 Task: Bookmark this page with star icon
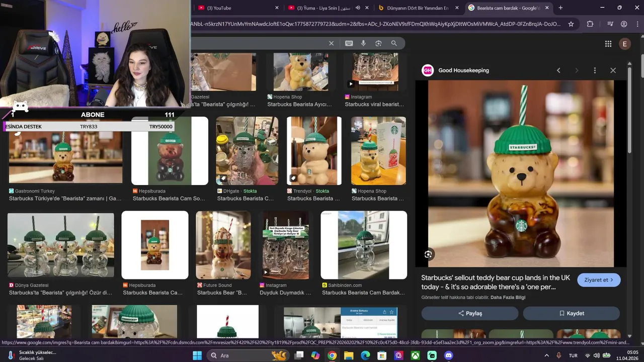coord(571,24)
